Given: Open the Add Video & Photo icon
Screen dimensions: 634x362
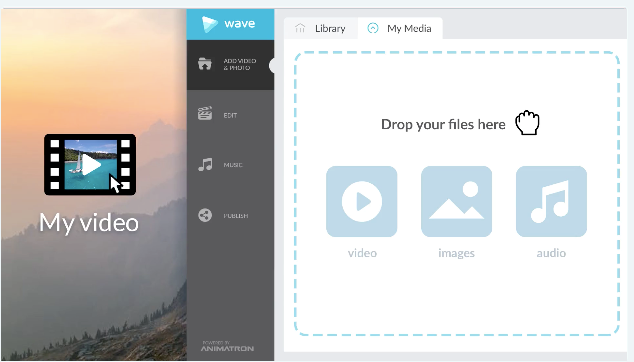Looking at the screenshot, I should pyautogui.click(x=205, y=64).
